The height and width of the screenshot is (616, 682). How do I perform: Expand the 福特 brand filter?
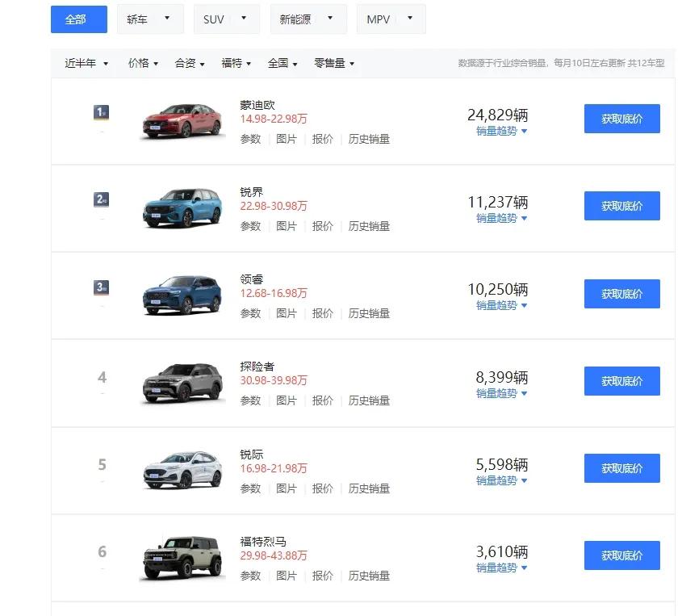click(x=236, y=64)
